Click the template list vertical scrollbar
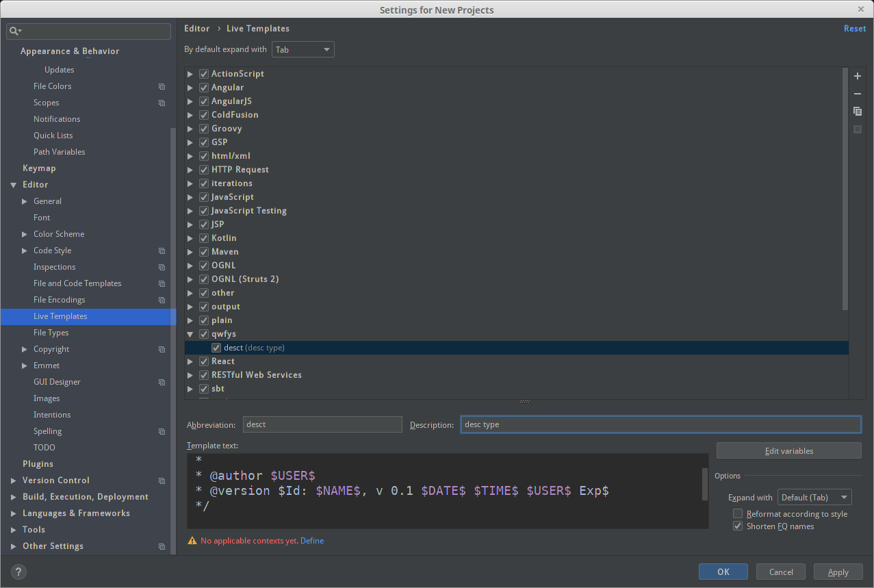This screenshot has height=588, width=874. pos(845,188)
